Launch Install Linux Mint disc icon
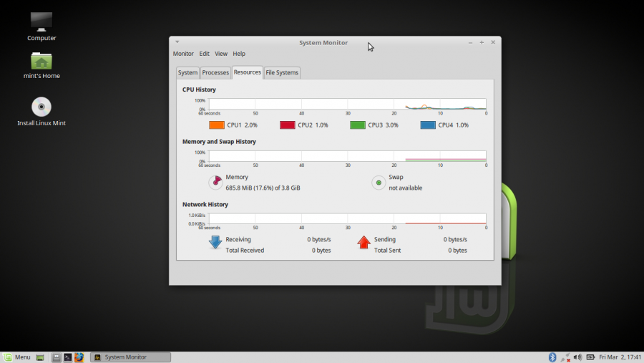Viewport: 644px width, 363px height. coord(42,107)
